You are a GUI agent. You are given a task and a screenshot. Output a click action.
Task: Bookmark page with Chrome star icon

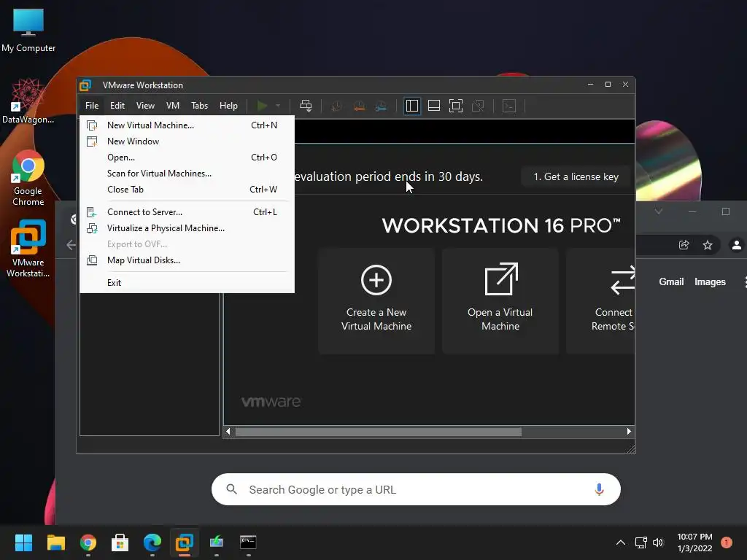708,245
